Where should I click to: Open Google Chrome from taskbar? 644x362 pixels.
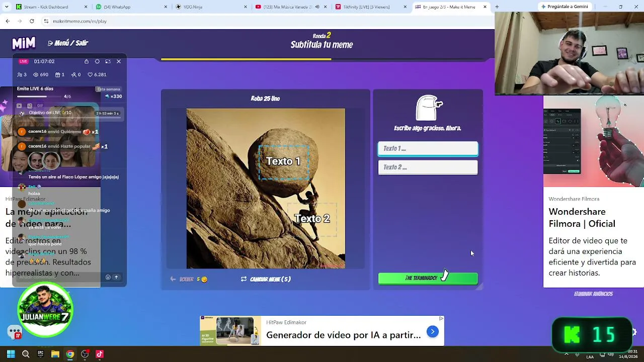70,354
